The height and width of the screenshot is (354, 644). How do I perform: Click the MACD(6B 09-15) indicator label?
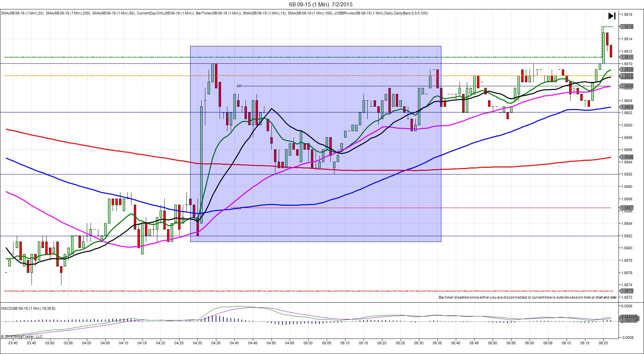[28, 308]
